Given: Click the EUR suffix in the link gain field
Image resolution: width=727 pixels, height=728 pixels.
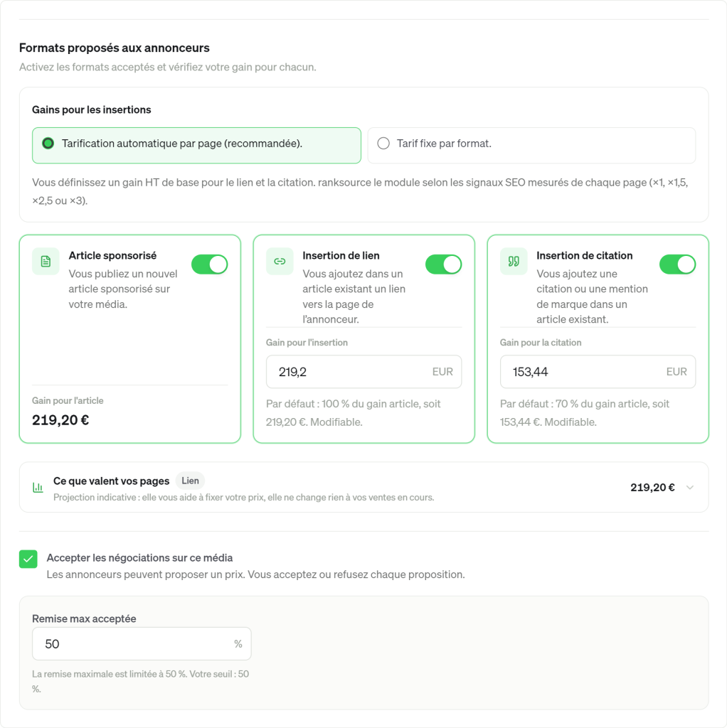Looking at the screenshot, I should tap(442, 372).
